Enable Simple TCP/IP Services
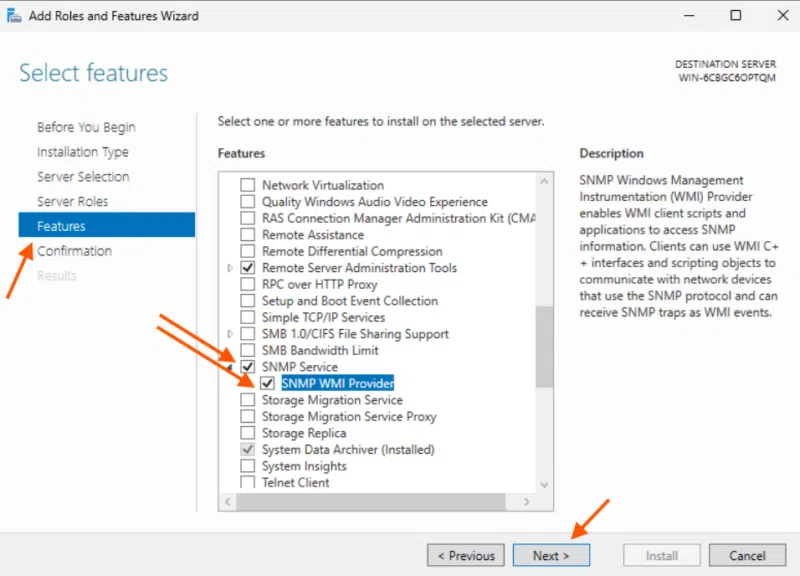Screen dimensions: 800x576 coord(246,317)
